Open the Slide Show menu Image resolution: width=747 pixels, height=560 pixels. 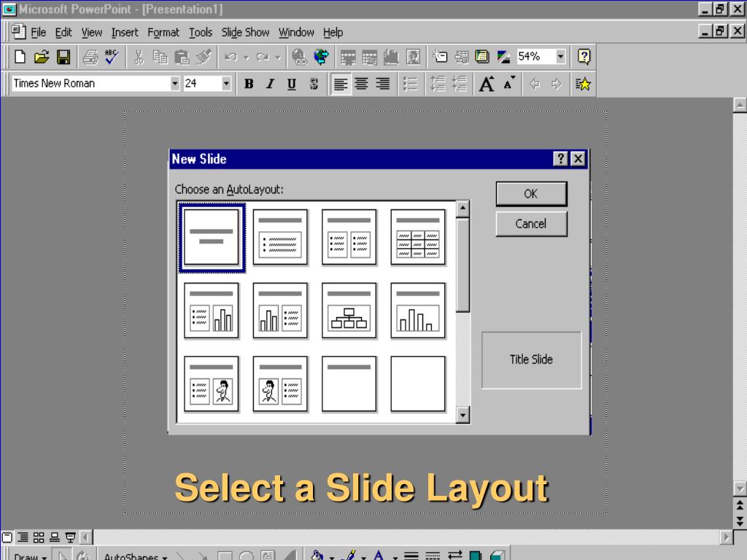245,32
